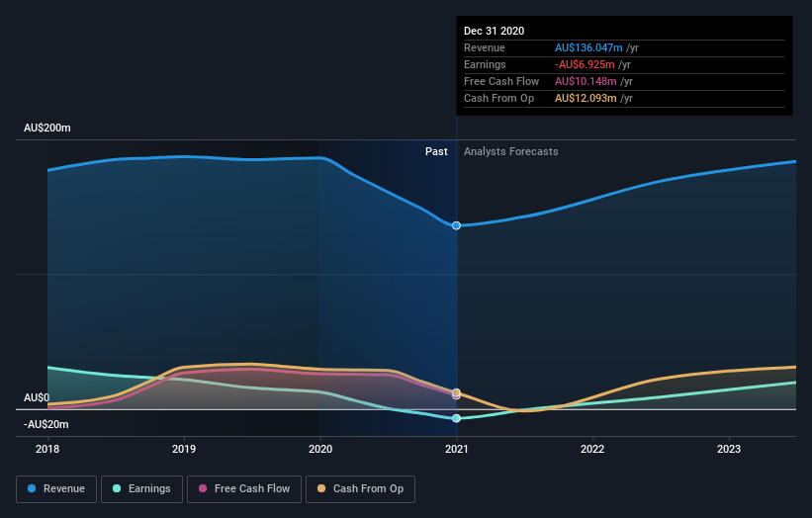Click the blue Revenue data point at 2021
This screenshot has height=518, width=812.
[456, 225]
